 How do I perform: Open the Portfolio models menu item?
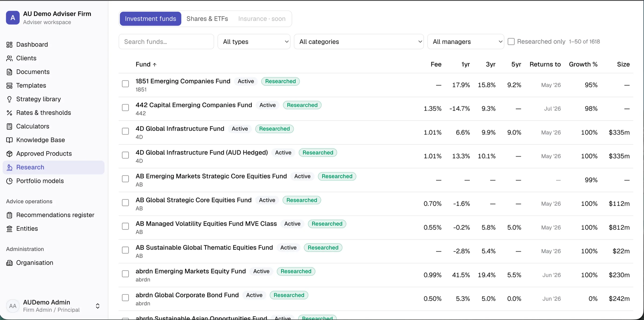tap(53, 181)
